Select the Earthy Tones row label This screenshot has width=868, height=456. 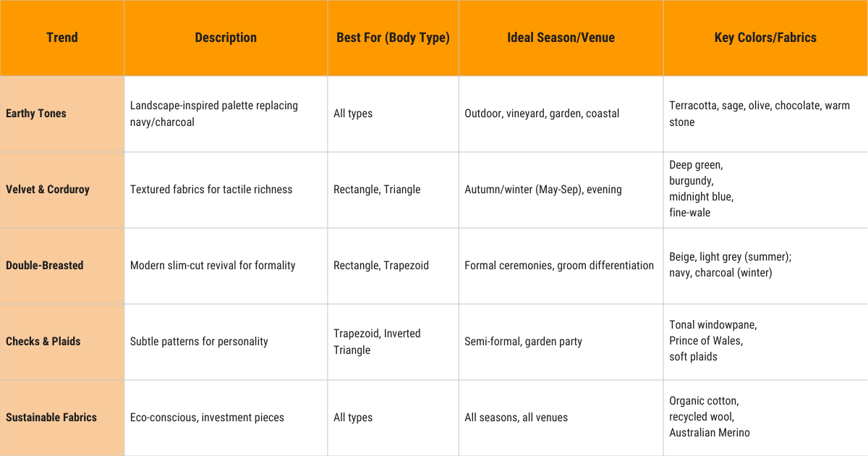[x=36, y=114]
